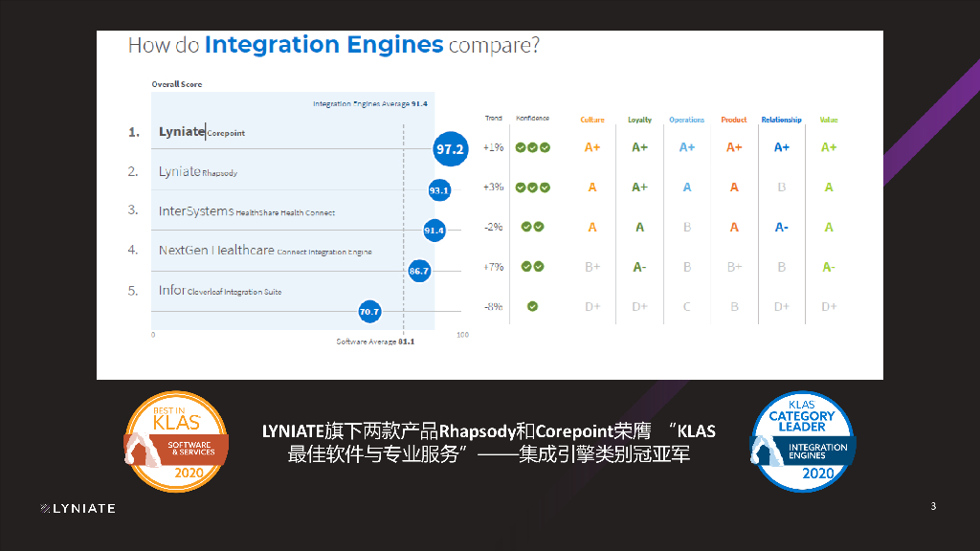Image resolution: width=980 pixels, height=551 pixels.
Task: Click the A+ Culture grade for Corepoint
Action: [592, 147]
